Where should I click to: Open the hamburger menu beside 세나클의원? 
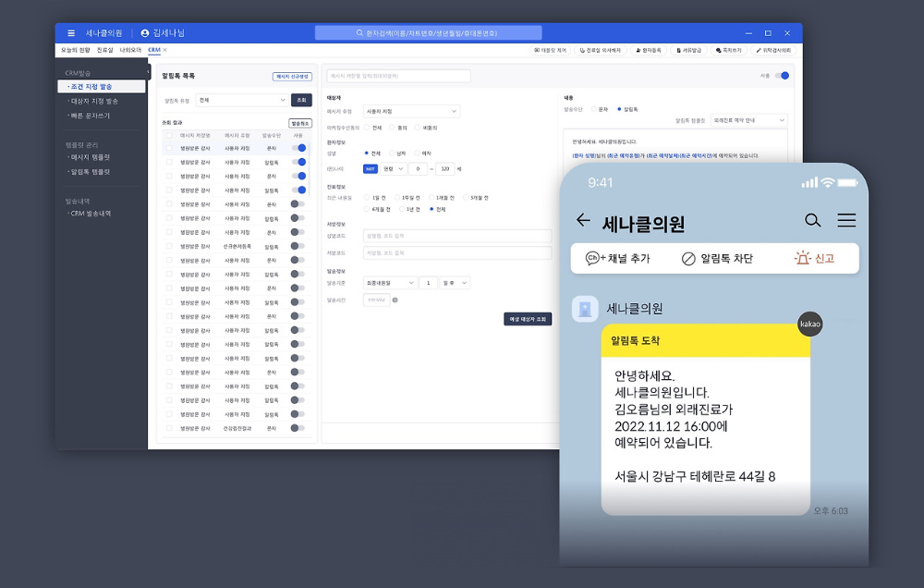[71, 33]
